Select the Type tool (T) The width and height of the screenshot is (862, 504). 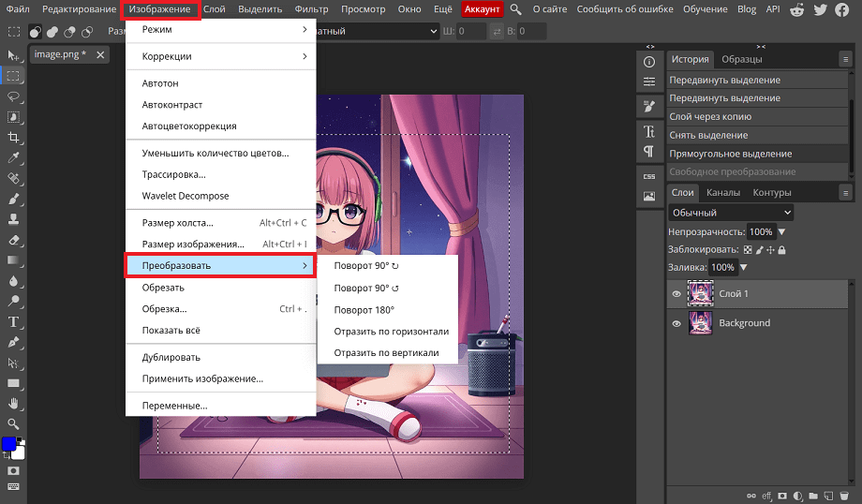pos(14,321)
